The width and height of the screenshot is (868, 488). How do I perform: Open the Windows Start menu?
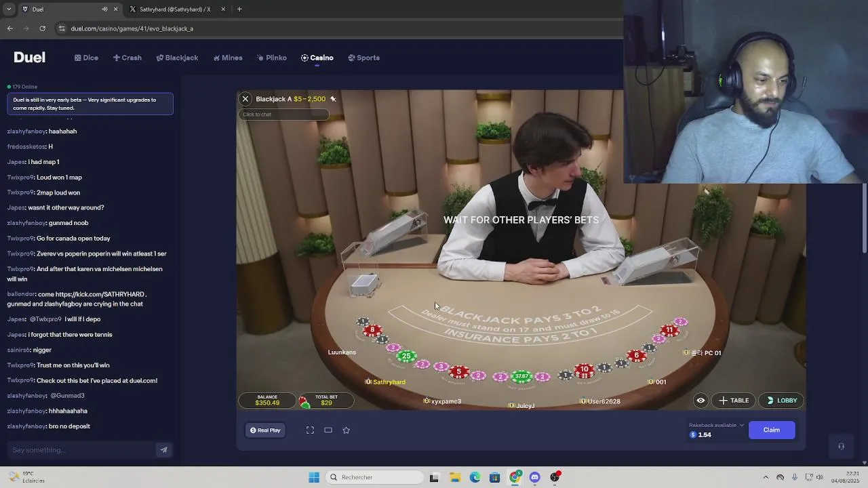pos(313,477)
